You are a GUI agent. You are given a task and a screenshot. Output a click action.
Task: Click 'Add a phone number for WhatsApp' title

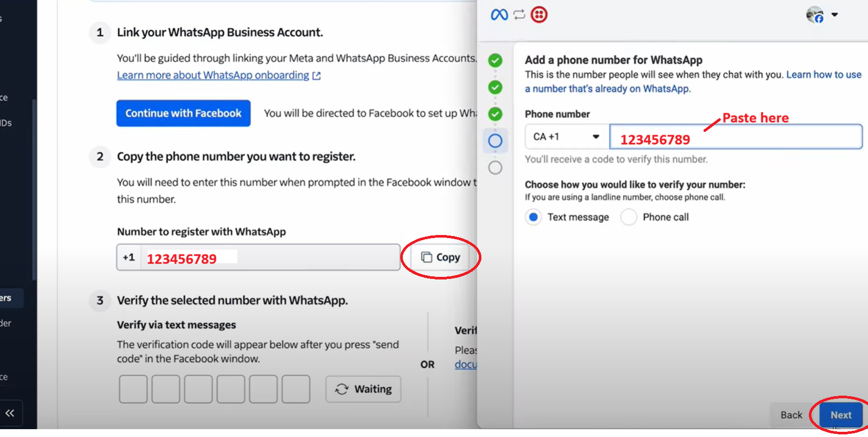[613, 60]
